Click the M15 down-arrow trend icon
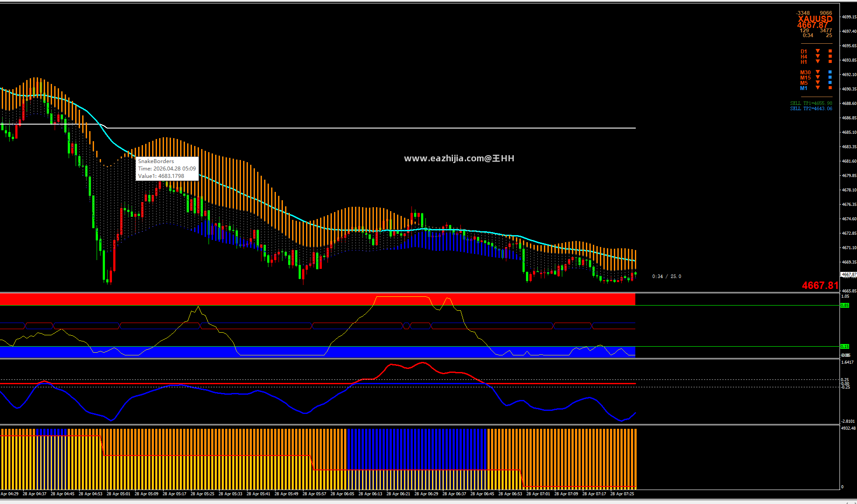Viewport: 857px width, 504px height. click(818, 77)
